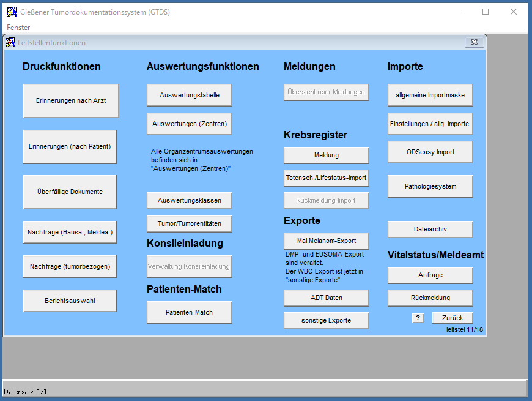Open the Fenster menu
This screenshot has height=401, width=532.
pyautogui.click(x=18, y=28)
